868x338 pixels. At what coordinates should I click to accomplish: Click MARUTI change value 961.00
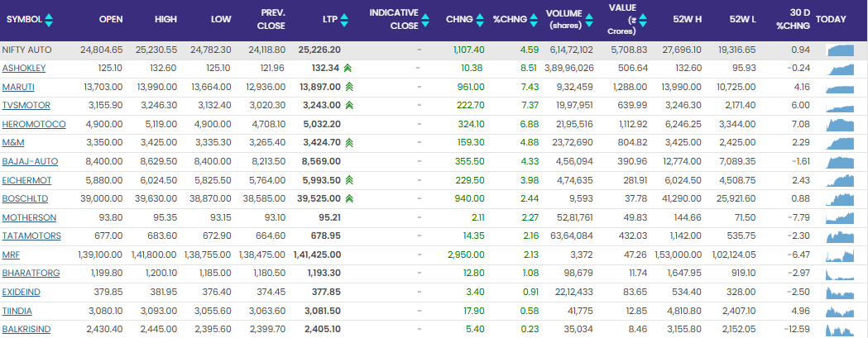(471, 87)
